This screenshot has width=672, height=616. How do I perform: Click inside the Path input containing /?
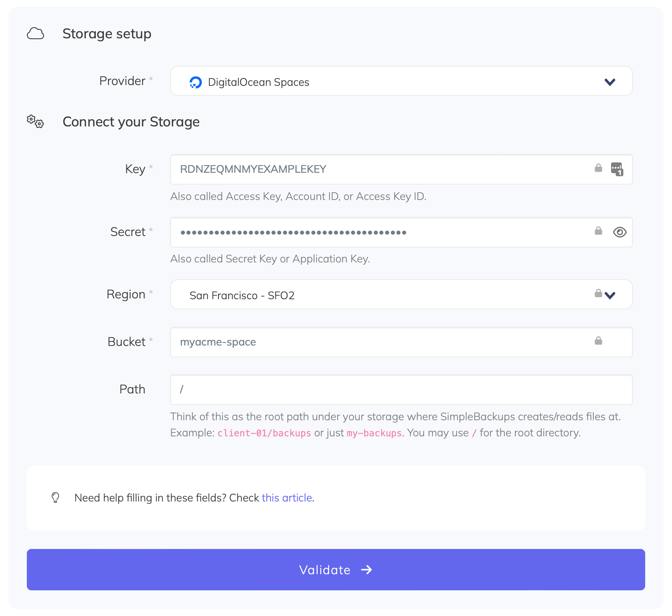click(x=345, y=389)
